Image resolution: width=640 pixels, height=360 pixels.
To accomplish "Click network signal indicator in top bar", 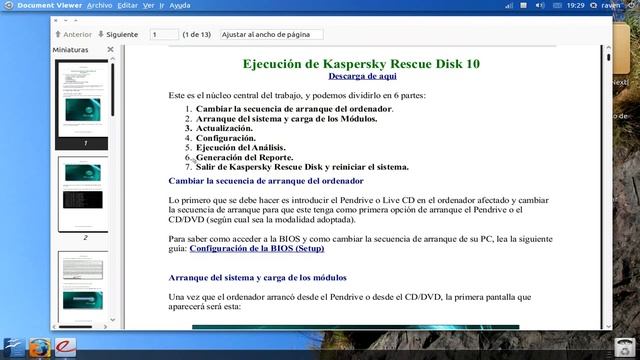I will click(x=509, y=5).
